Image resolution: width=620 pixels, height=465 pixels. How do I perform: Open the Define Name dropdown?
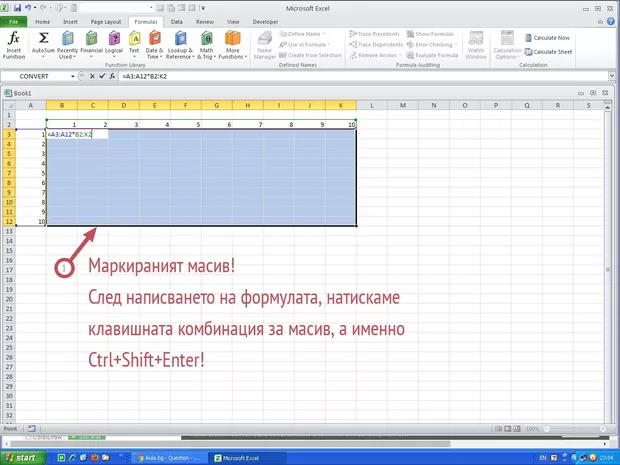(x=302, y=34)
